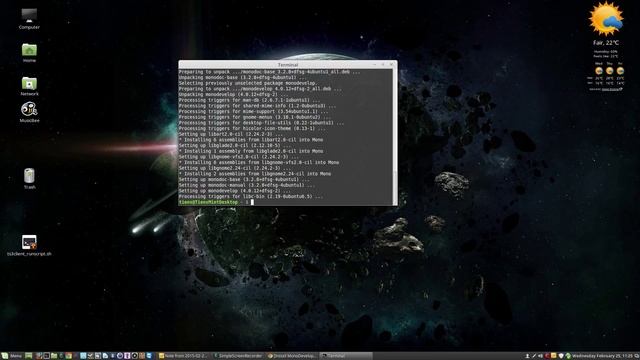640x360 pixels.
Task: Switch to Terminal taskbar window
Action: click(346, 356)
